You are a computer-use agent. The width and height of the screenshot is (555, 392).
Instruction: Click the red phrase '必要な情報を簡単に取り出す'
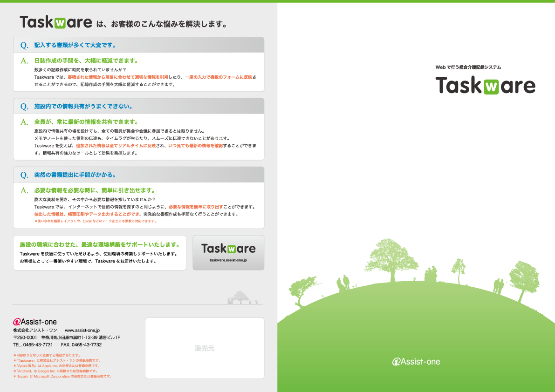pyautogui.click(x=196, y=207)
